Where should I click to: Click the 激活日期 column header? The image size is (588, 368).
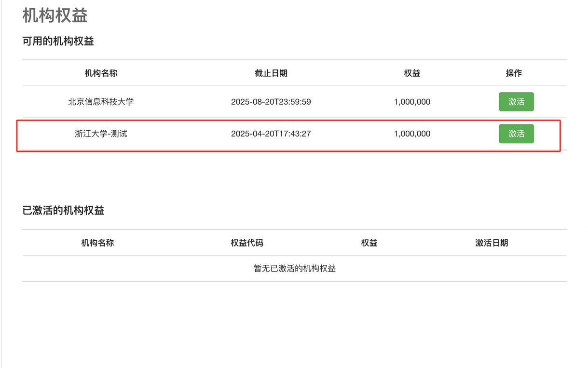tap(492, 243)
